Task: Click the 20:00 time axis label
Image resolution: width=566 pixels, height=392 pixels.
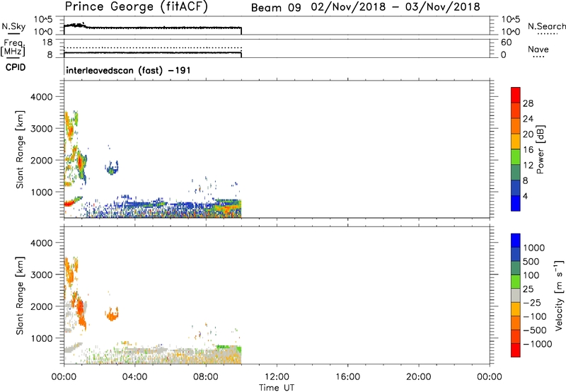Action: point(419,377)
